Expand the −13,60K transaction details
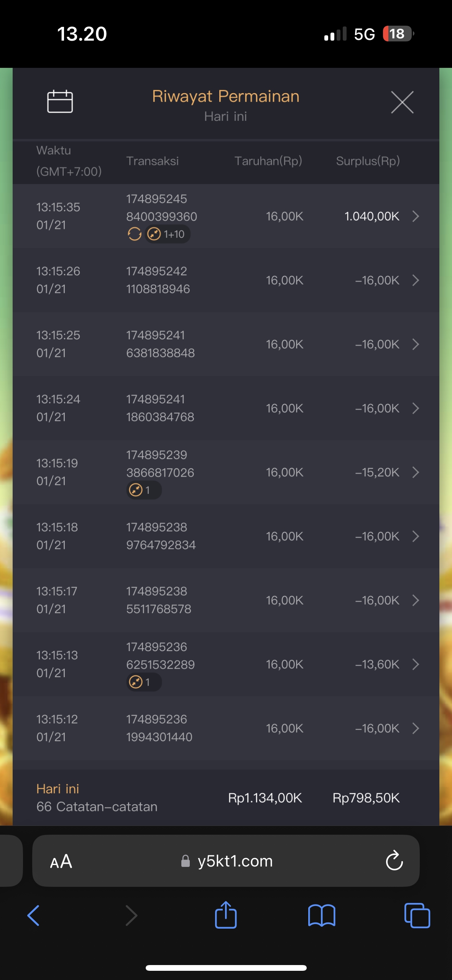Viewport: 452px width, 980px height. [416, 664]
